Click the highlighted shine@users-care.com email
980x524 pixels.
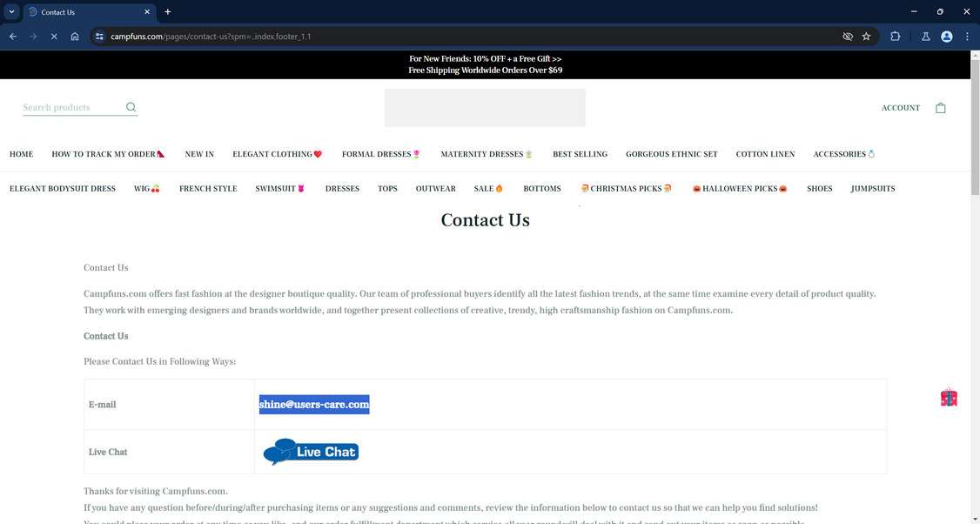pos(314,405)
